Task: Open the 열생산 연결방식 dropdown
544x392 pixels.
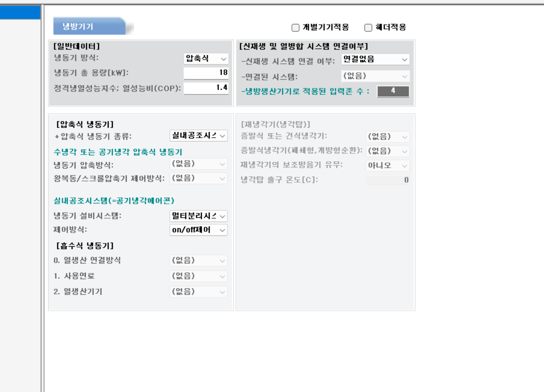Action: pyautogui.click(x=198, y=261)
